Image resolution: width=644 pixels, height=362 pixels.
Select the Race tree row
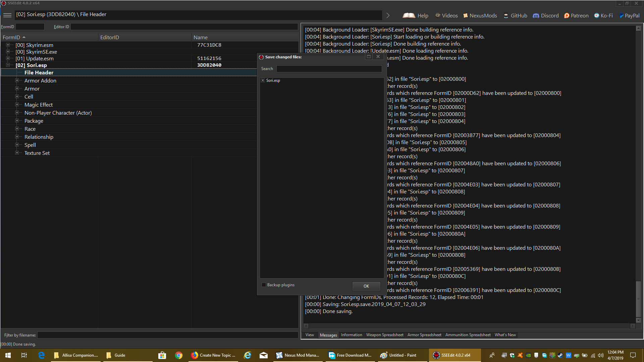tap(129, 129)
